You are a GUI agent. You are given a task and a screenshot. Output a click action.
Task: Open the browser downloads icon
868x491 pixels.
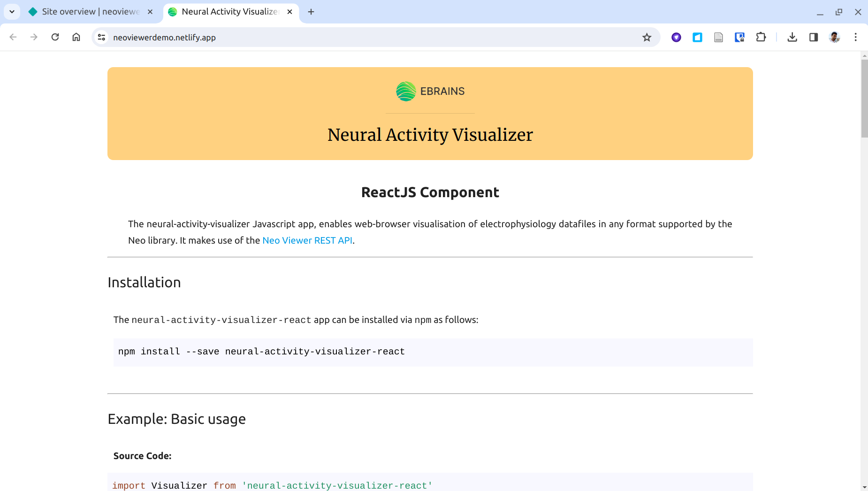792,37
